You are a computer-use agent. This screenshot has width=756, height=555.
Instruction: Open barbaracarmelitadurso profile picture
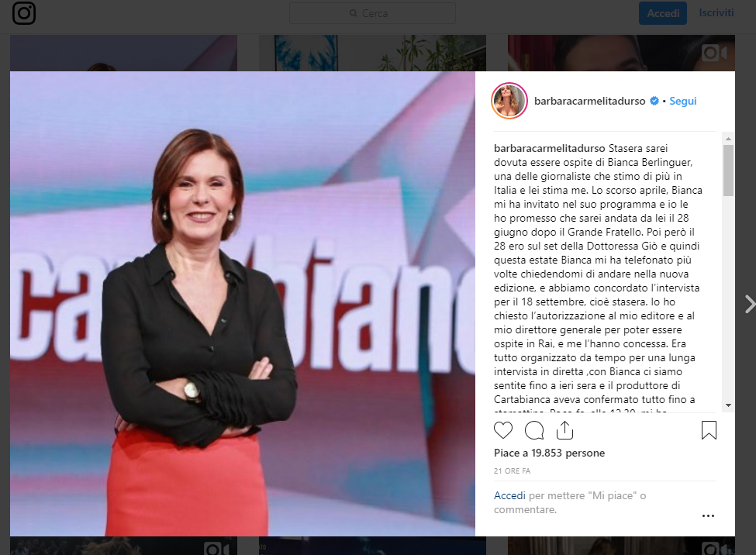pyautogui.click(x=509, y=101)
